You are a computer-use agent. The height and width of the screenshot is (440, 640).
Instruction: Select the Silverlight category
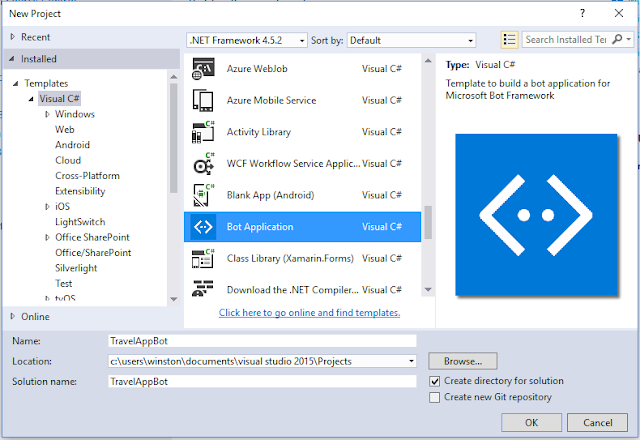click(x=76, y=268)
